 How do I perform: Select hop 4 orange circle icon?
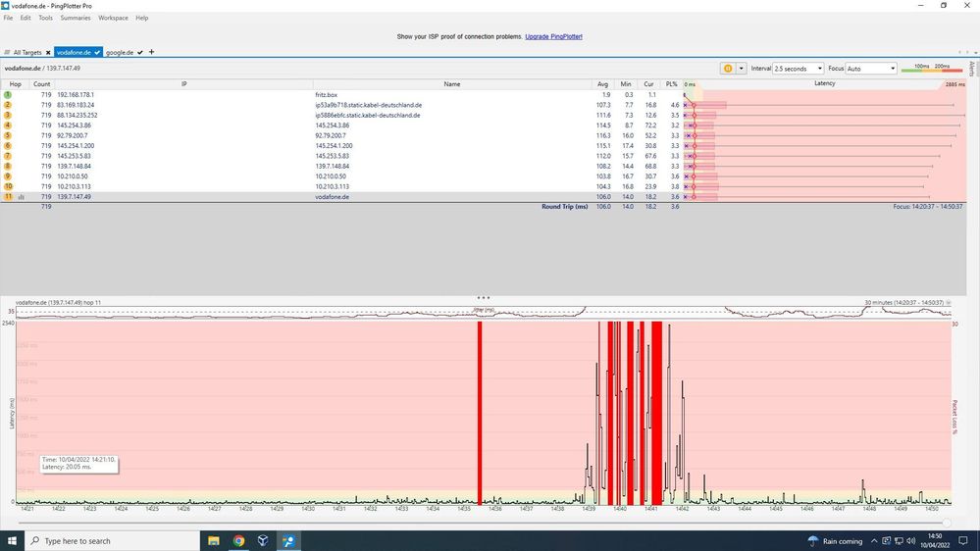(8, 125)
